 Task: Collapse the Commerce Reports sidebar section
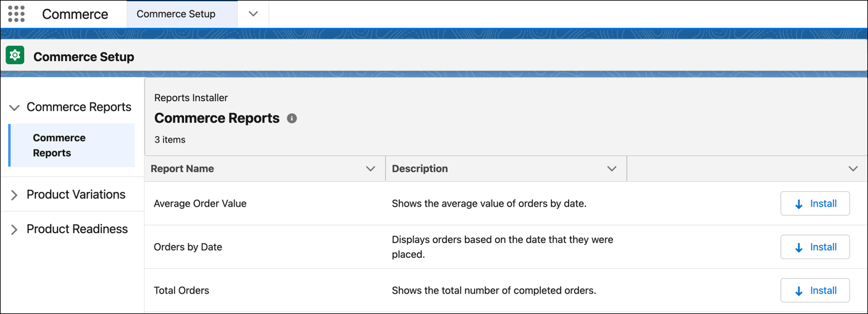pyautogui.click(x=15, y=107)
